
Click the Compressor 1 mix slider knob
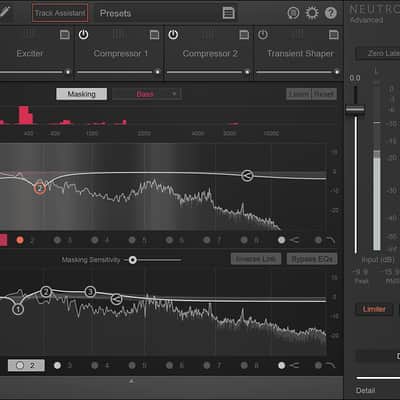tap(157, 72)
